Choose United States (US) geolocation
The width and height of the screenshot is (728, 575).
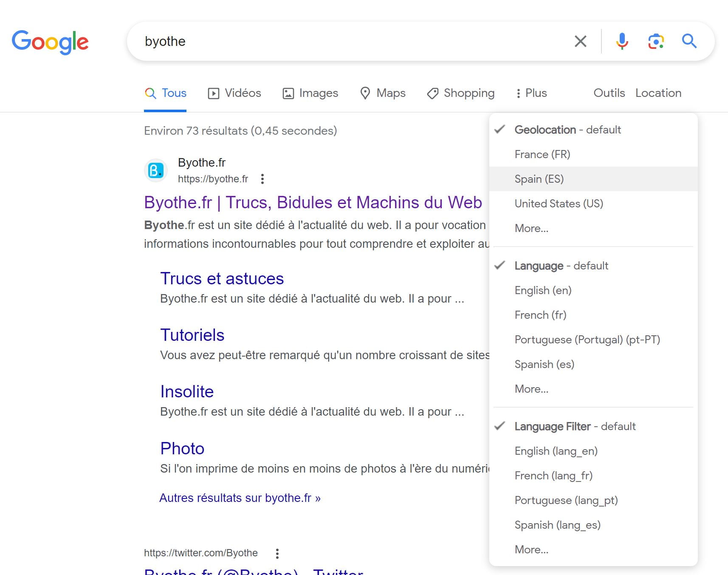tap(593, 204)
